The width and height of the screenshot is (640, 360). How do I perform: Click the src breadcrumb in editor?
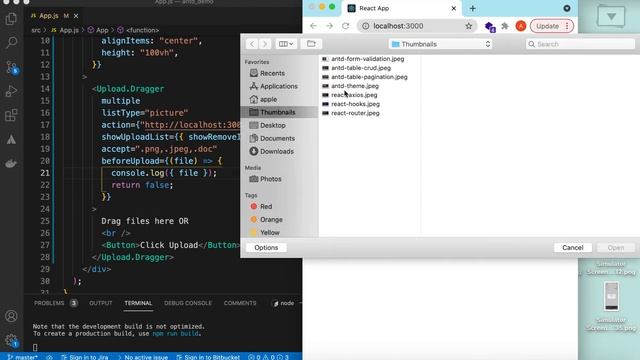tap(36, 30)
